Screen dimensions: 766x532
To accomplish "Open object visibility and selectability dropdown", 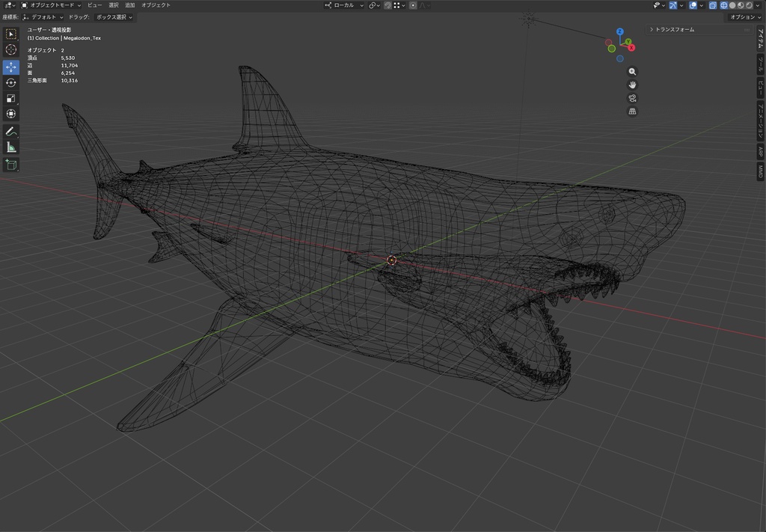I will coord(660,5).
